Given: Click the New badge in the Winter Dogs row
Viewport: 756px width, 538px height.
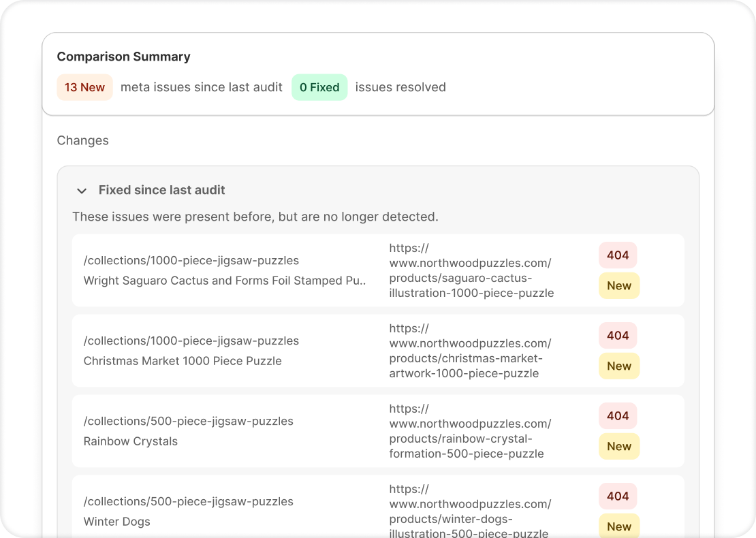Looking at the screenshot, I should point(618,526).
